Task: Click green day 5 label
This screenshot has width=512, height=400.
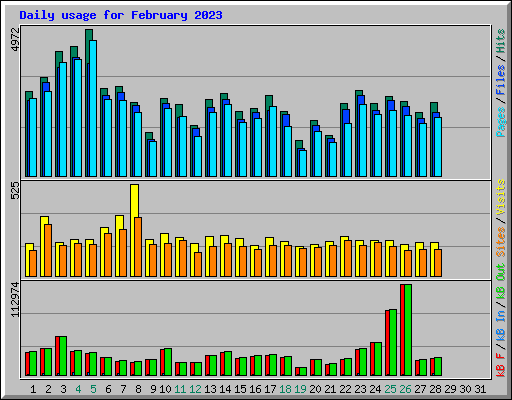Action: pyautogui.click(x=93, y=389)
